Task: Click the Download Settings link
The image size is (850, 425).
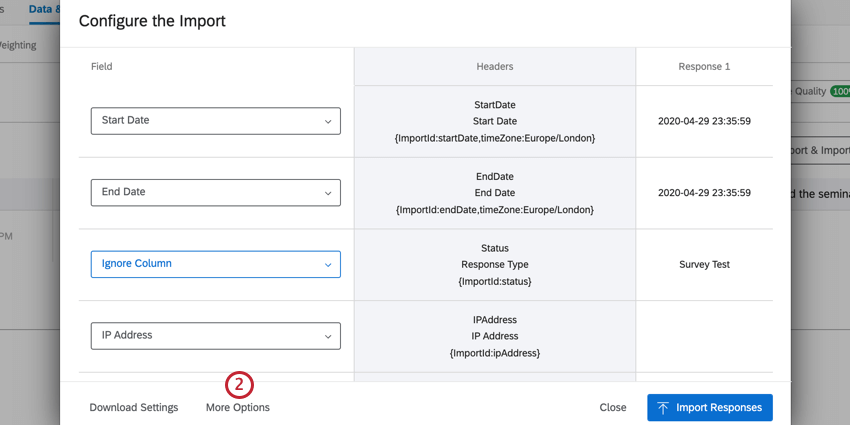Action: (x=134, y=408)
